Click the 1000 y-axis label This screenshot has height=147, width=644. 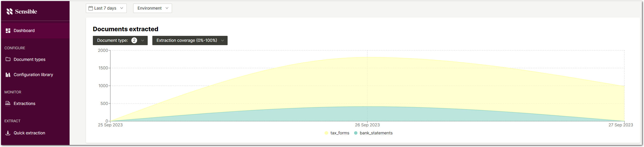103,86
